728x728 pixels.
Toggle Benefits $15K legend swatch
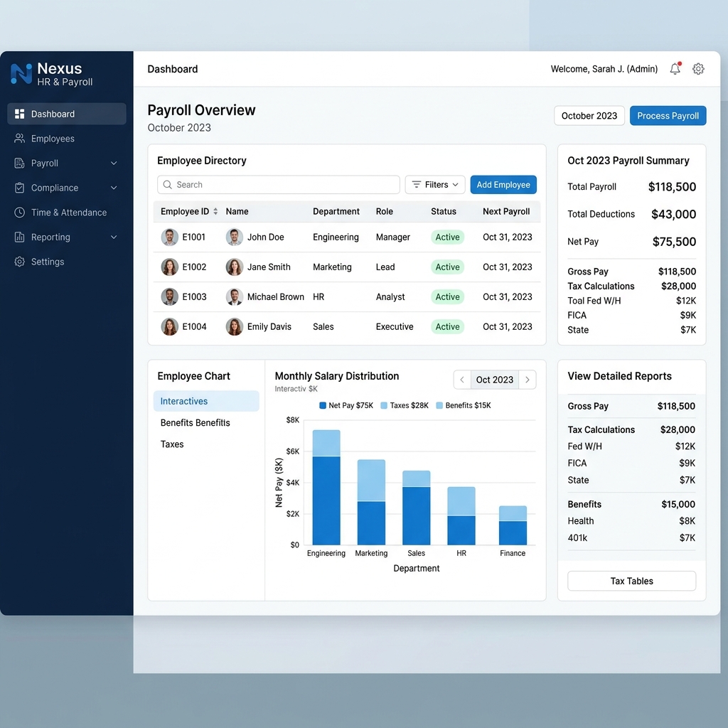pyautogui.click(x=439, y=405)
